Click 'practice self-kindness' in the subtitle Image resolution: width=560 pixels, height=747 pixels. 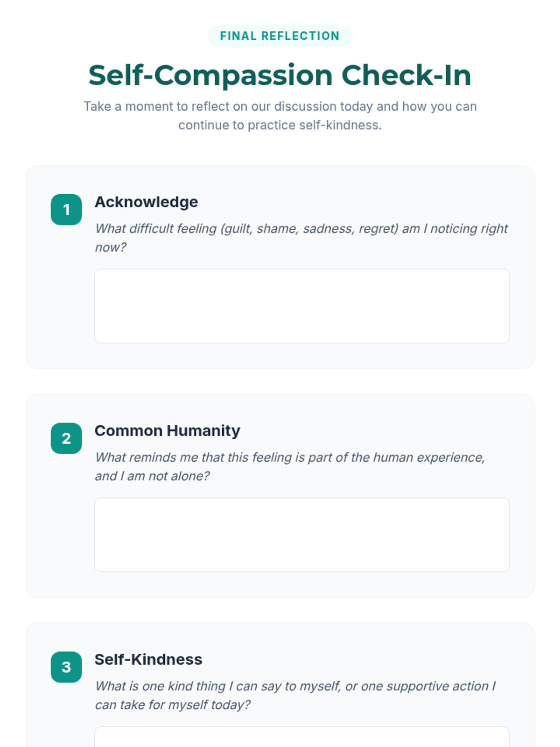coord(314,125)
